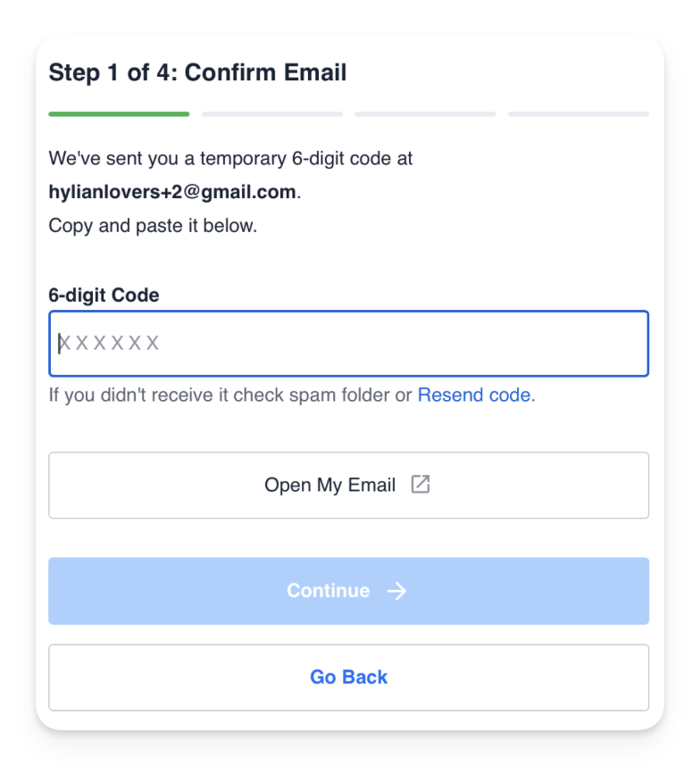The height and width of the screenshot is (766, 700).
Task: Click the arrow icon on Continue
Action: pos(396,591)
